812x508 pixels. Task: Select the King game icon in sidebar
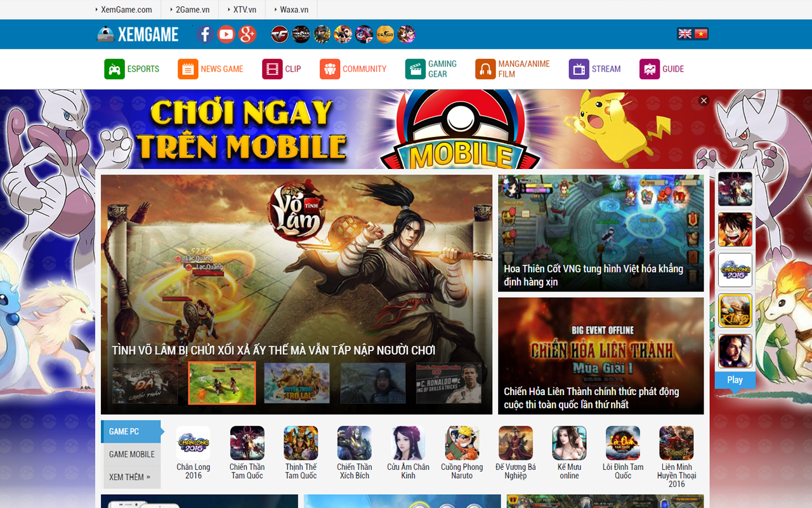coord(735,311)
